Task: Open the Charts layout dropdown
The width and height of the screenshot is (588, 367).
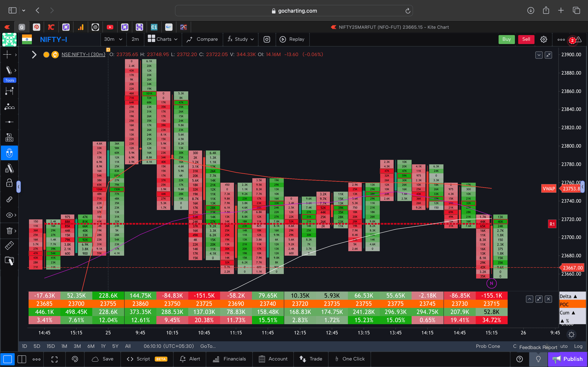Action: (163, 39)
